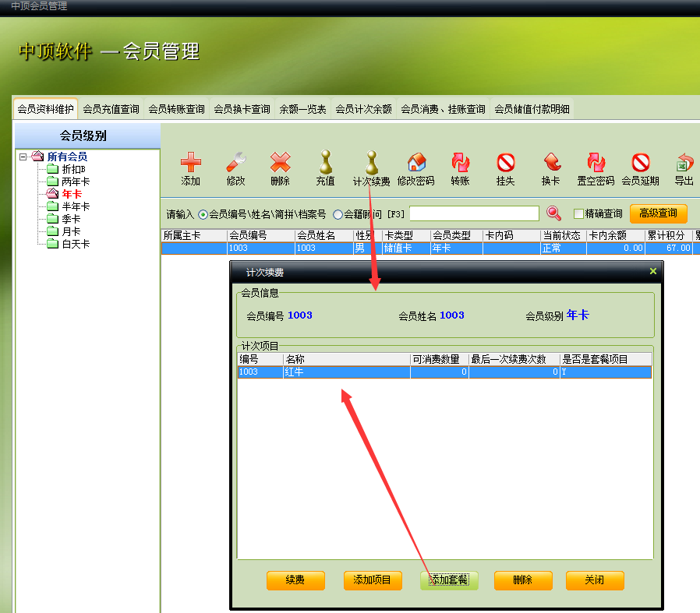Click the 挂失 report-loss icon
Image resolution: width=700 pixels, height=613 pixels.
[x=506, y=162]
